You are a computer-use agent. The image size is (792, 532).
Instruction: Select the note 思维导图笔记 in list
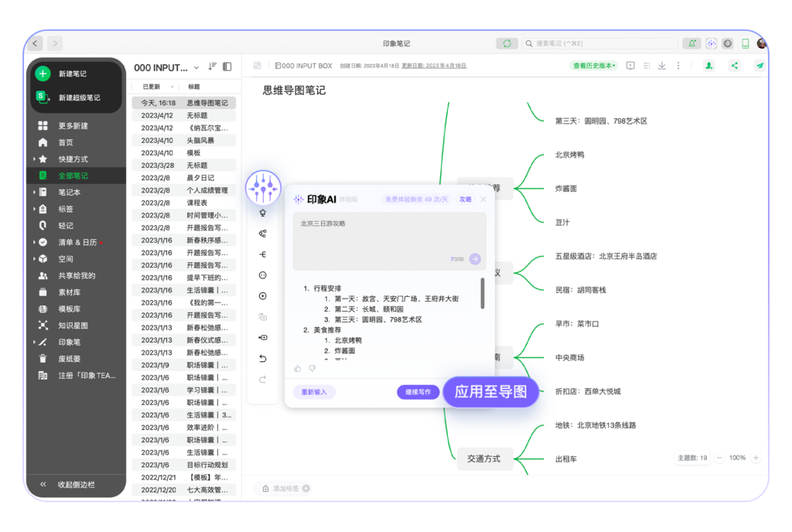184,103
